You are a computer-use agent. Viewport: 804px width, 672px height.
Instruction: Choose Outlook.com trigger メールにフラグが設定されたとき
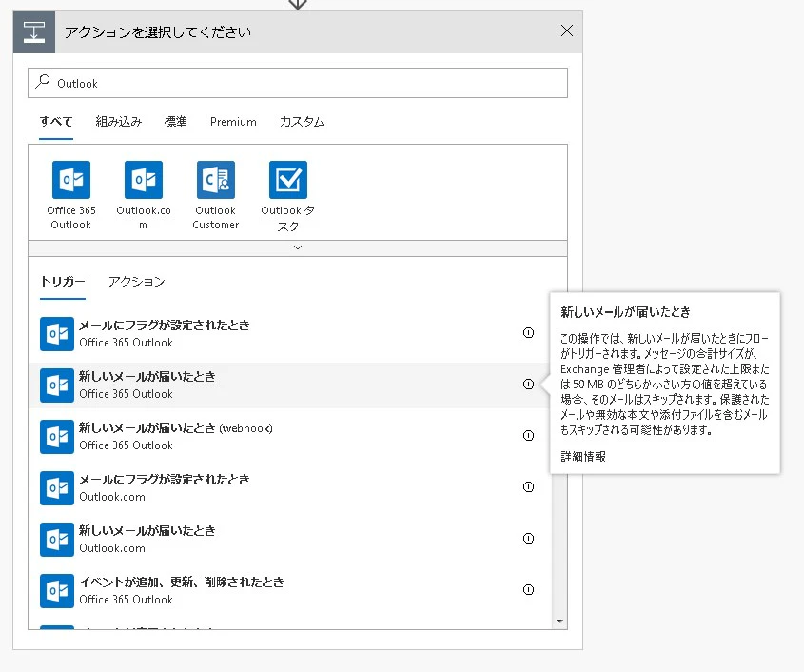[289, 488]
